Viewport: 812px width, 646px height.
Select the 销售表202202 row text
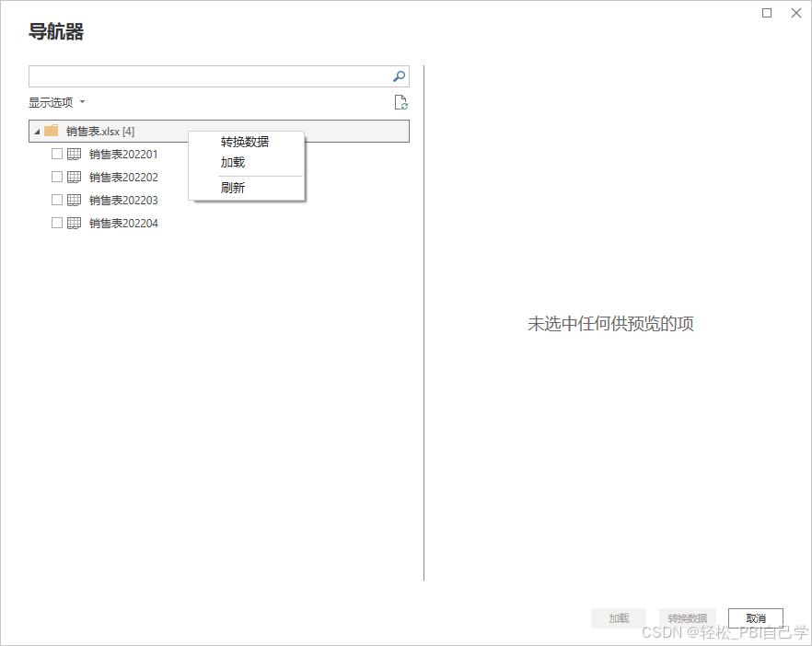click(123, 177)
